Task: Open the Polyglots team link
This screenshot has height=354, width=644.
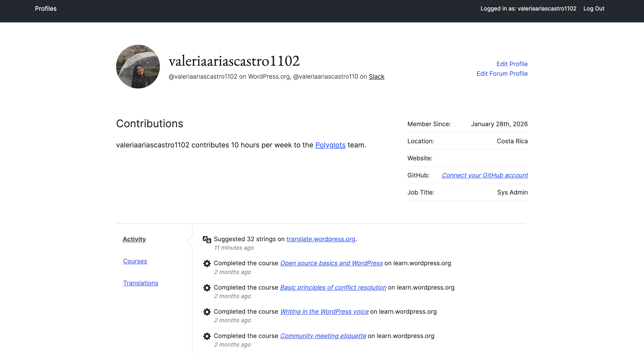Action: click(x=330, y=145)
